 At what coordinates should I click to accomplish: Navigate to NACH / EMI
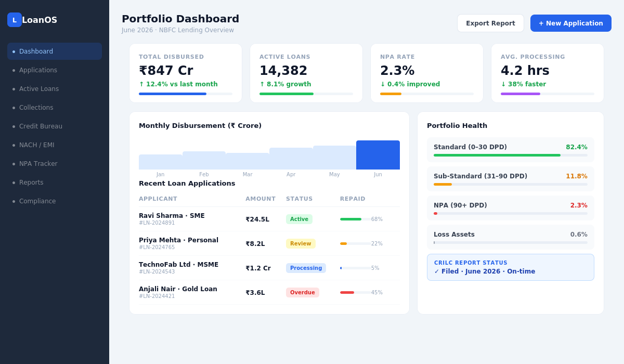point(55,145)
